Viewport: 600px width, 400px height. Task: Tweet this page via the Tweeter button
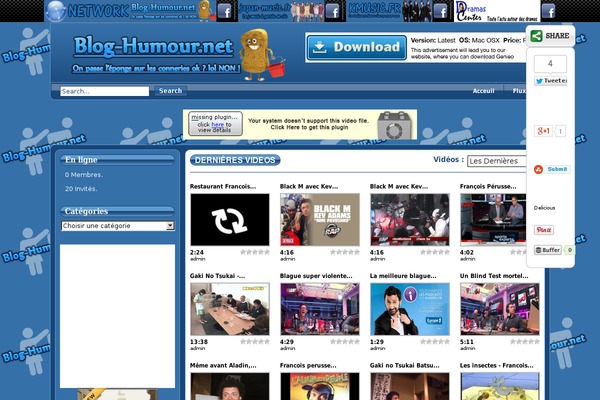(x=550, y=81)
